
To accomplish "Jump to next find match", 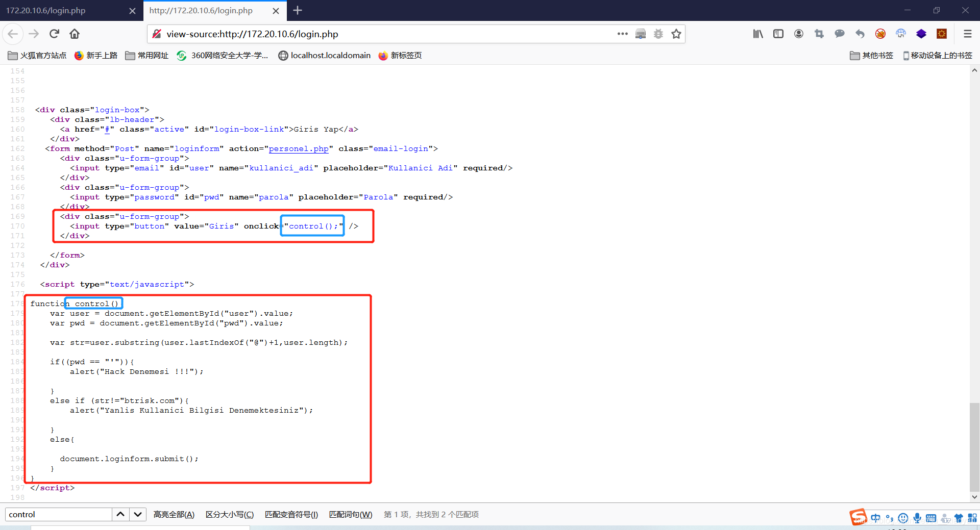I will pos(138,514).
